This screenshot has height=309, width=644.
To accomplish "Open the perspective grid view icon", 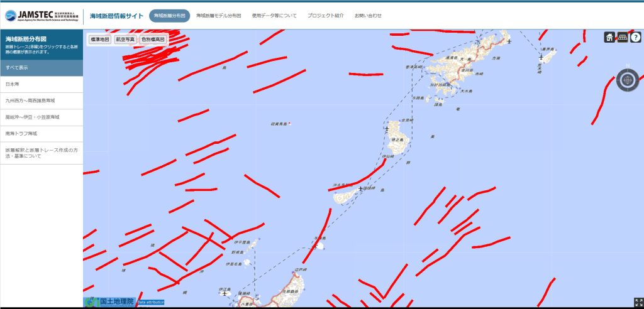I will (x=623, y=38).
